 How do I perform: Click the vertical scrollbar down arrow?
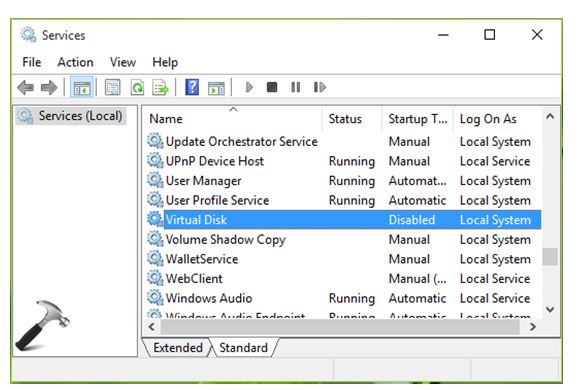coord(550,309)
